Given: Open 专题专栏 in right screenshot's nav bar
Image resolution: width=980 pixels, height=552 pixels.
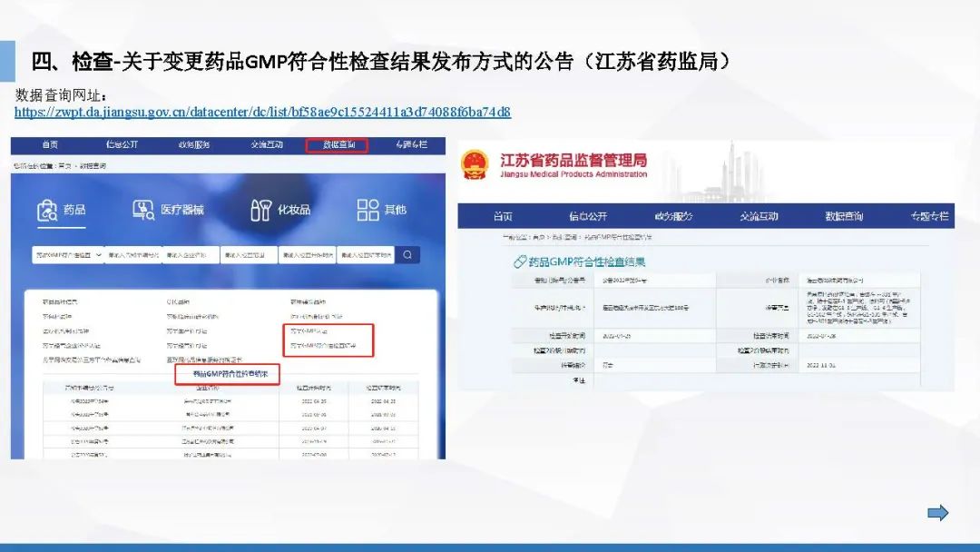Looking at the screenshot, I should [929, 216].
